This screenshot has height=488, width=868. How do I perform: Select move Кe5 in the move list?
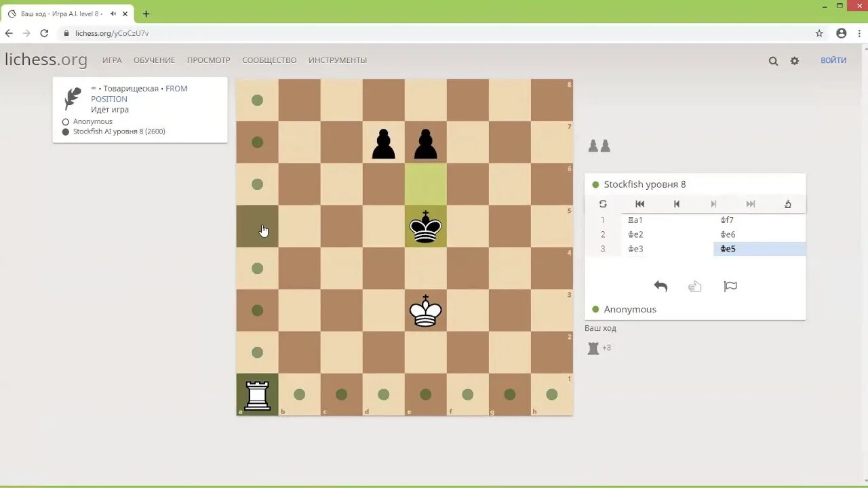(x=728, y=249)
